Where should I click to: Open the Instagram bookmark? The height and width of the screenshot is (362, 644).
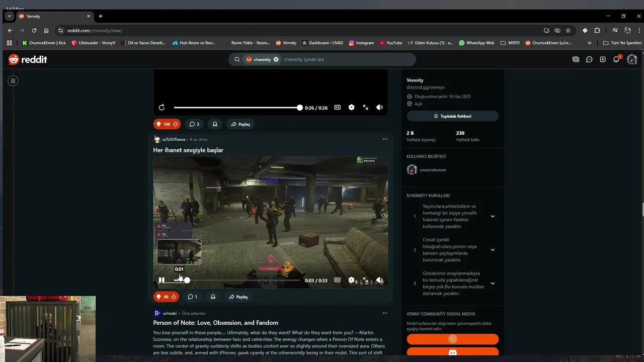point(361,43)
